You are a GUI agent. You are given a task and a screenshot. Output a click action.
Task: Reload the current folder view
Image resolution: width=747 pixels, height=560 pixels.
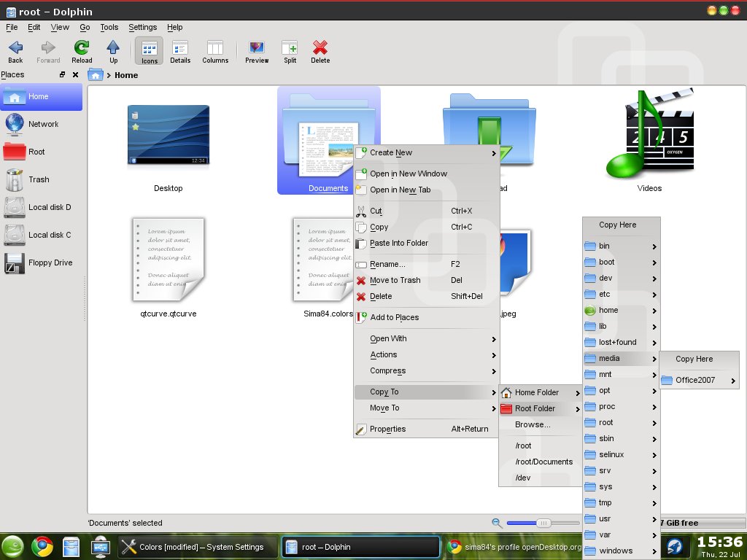pos(82,52)
